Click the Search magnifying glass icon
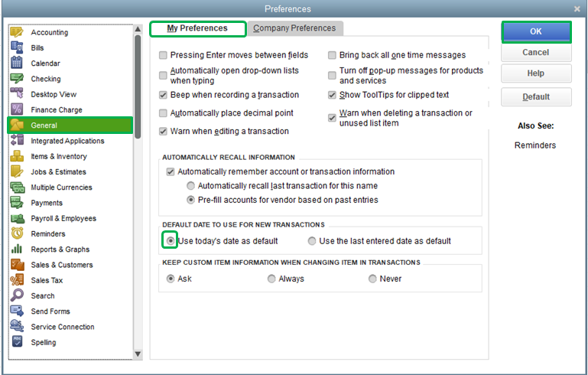The height and width of the screenshot is (375, 588). [17, 295]
